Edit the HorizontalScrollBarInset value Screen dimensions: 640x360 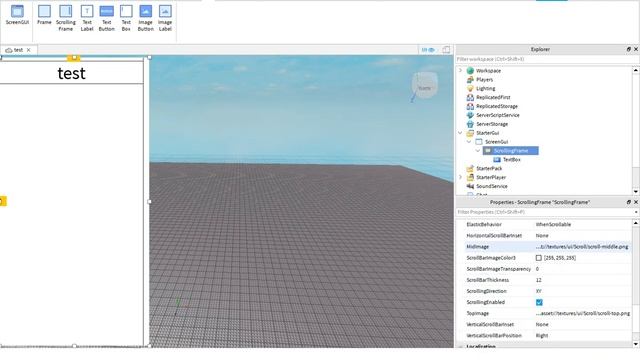[x=583, y=236]
